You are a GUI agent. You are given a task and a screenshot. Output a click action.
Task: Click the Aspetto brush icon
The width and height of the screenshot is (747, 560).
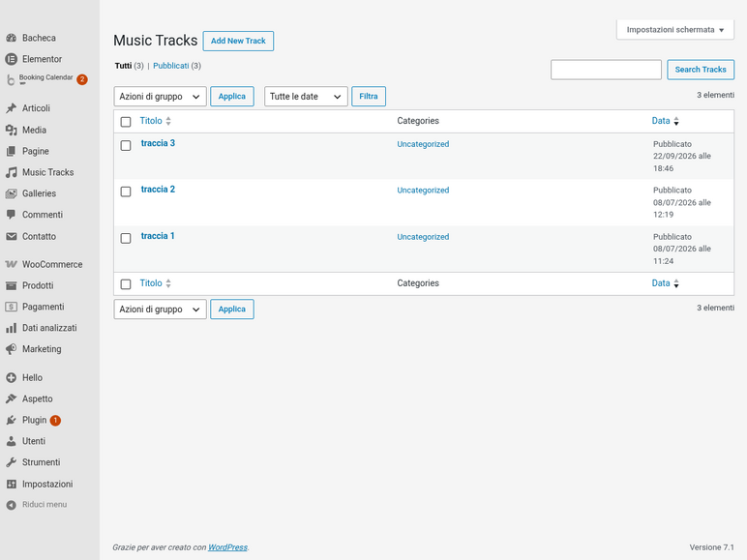tap(11, 399)
